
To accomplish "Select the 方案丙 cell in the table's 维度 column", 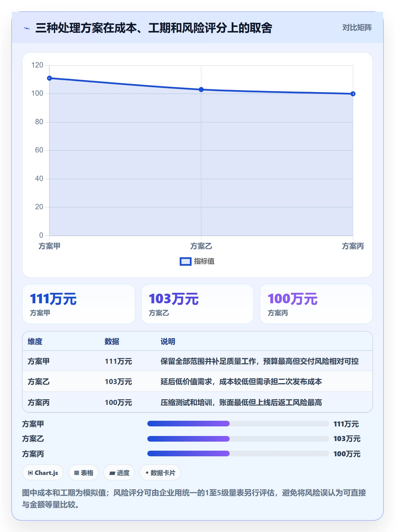I will pyautogui.click(x=39, y=402).
